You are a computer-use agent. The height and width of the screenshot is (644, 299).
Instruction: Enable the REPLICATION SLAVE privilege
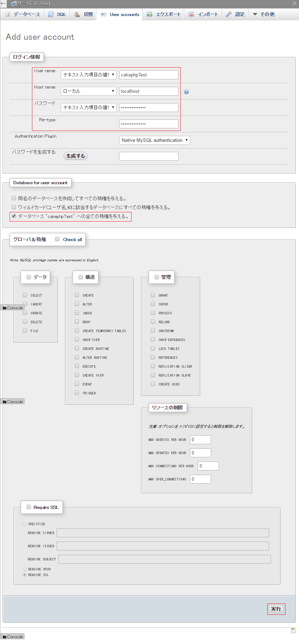[153, 375]
